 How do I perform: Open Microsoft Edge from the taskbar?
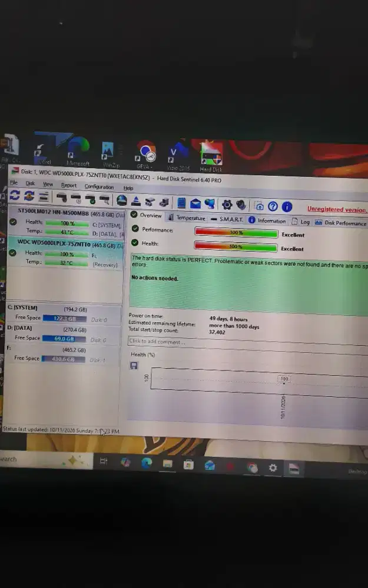147,463
